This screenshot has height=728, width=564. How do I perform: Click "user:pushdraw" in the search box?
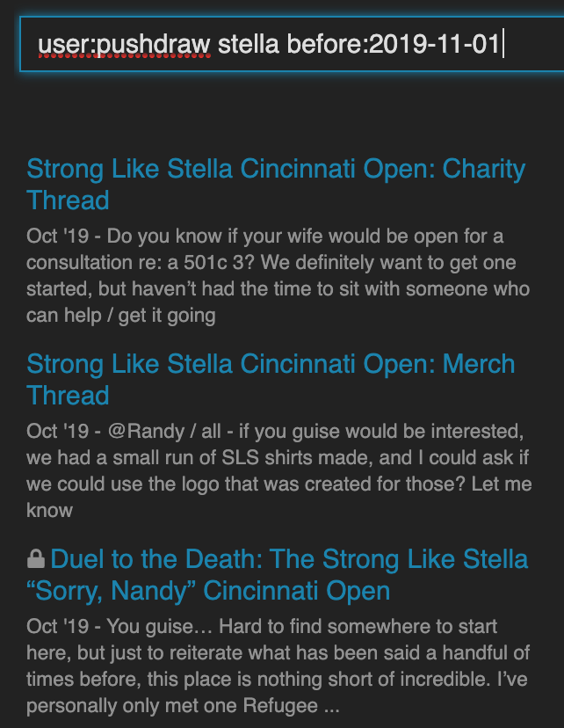[123, 44]
